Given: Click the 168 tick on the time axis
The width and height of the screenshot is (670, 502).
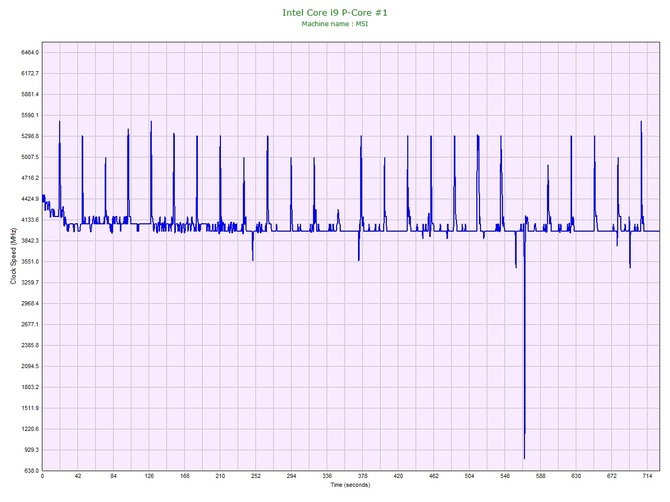Looking at the screenshot, I should pos(185,476).
